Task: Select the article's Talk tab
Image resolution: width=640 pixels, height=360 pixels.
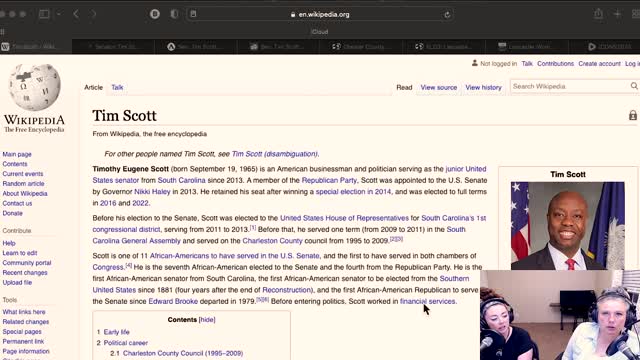Action: pyautogui.click(x=117, y=87)
